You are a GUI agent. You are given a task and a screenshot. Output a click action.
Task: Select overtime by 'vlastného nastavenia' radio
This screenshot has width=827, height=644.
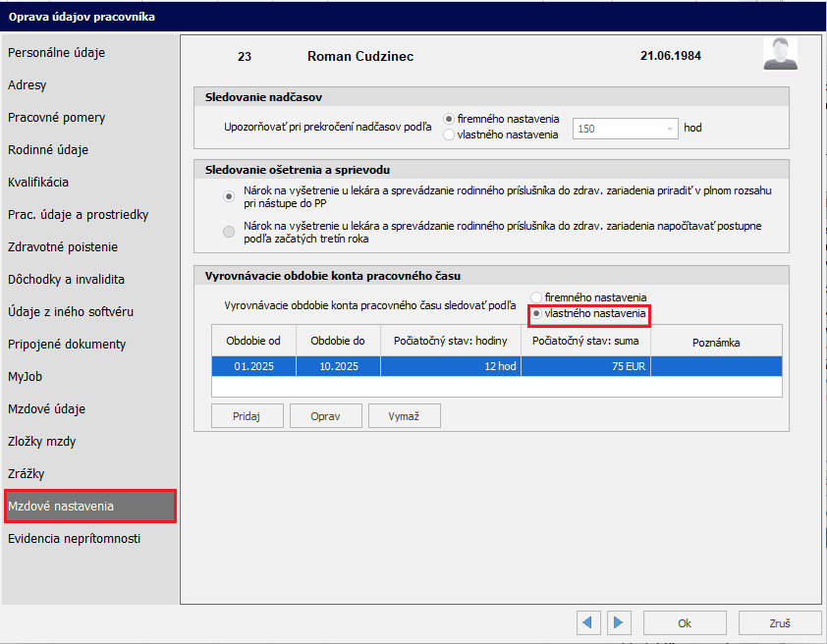(x=449, y=134)
